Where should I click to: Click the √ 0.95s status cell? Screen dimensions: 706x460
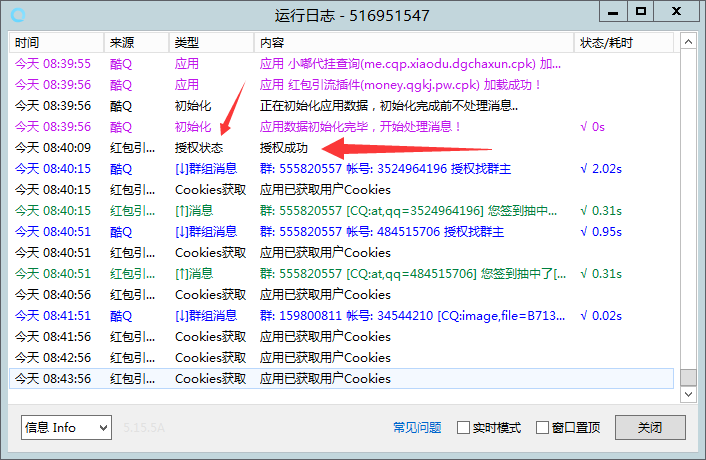pos(601,232)
